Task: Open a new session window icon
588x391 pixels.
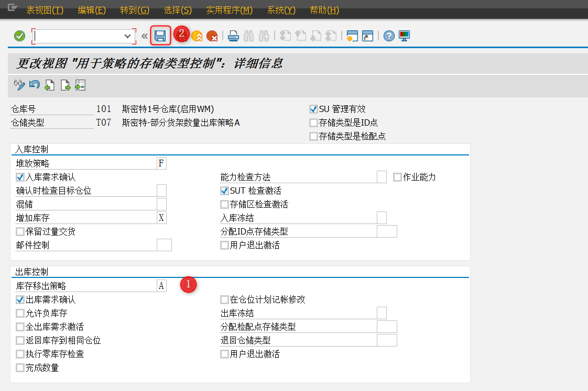Action: (x=352, y=36)
